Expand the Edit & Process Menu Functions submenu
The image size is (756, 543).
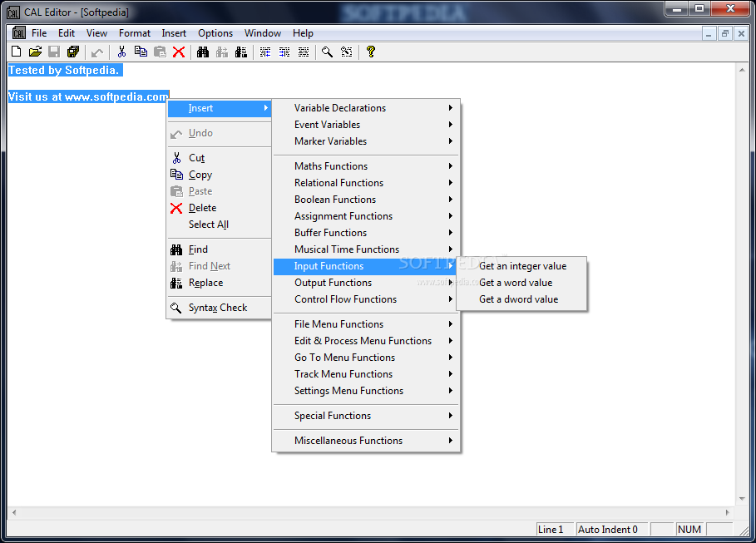pyautogui.click(x=366, y=340)
